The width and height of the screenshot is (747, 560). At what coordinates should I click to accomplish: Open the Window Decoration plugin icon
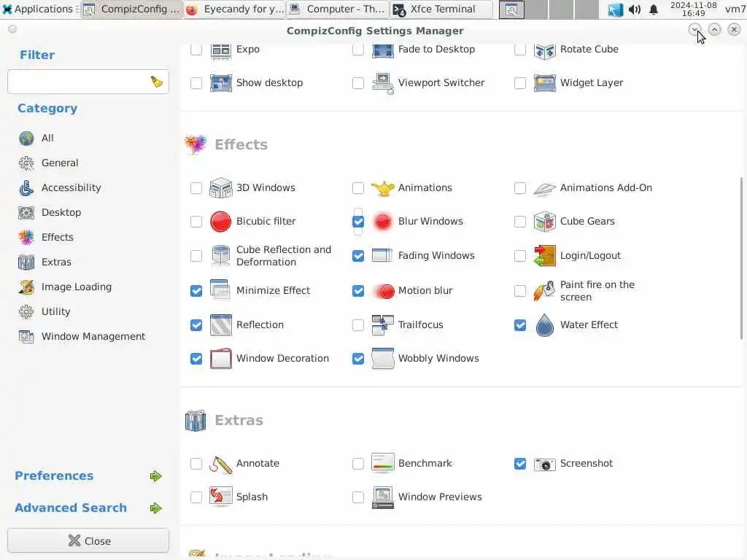[x=220, y=359]
